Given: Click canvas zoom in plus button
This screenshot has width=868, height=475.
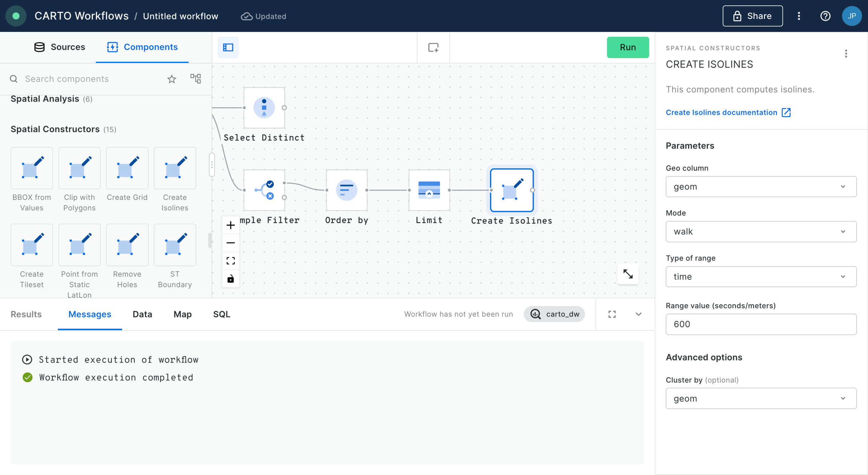Looking at the screenshot, I should (231, 225).
